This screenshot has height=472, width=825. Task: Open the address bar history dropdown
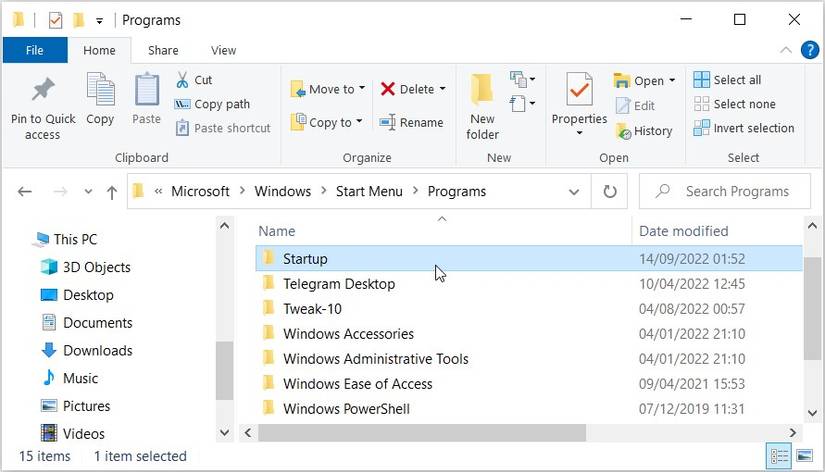pyautogui.click(x=574, y=191)
